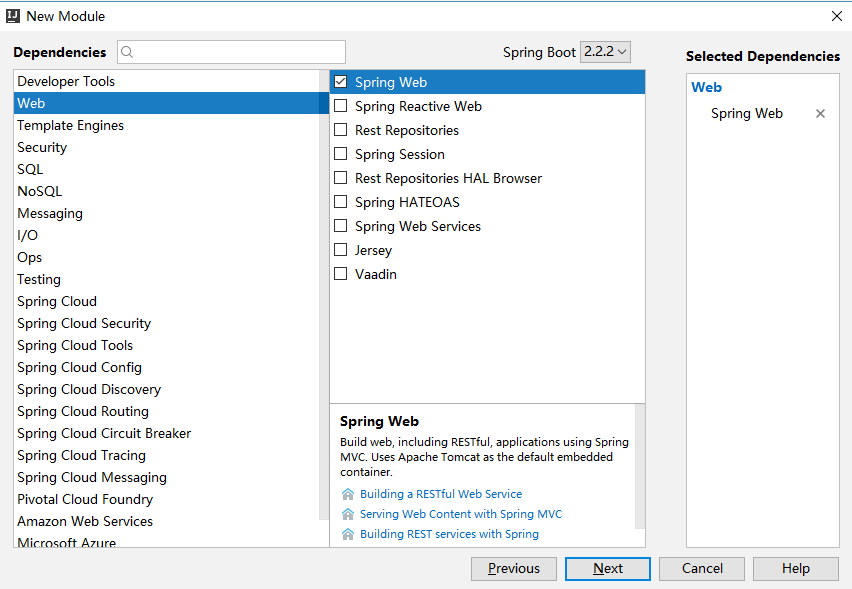This screenshot has height=589, width=852.
Task: Choose the Spring Cloud Discovery category
Action: [x=88, y=389]
